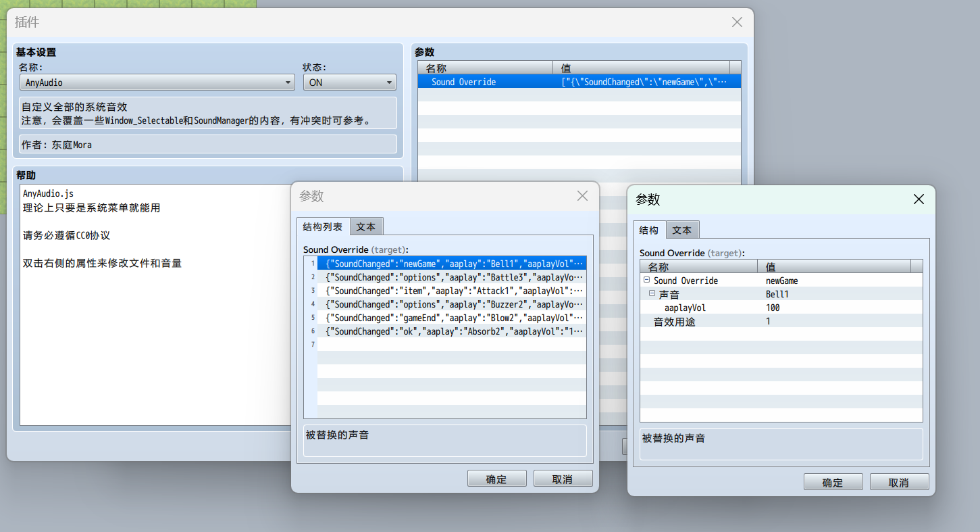Click 取消 in the front structure dialog

(x=899, y=482)
